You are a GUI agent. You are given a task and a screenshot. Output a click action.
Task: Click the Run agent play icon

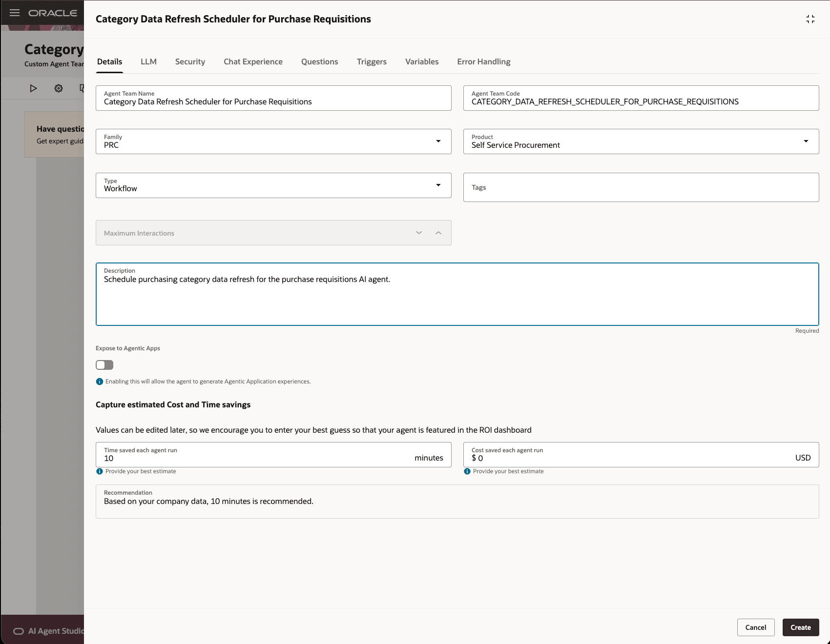coord(33,88)
